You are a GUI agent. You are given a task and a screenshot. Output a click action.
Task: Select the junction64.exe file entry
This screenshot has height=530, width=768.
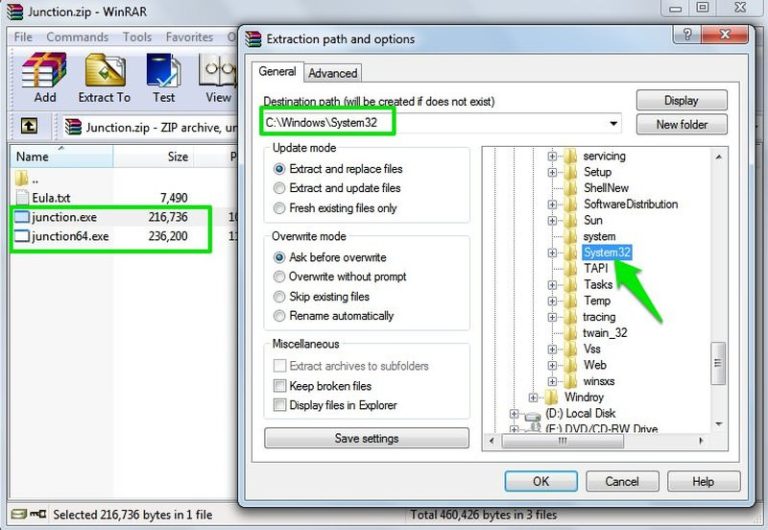tap(110, 236)
